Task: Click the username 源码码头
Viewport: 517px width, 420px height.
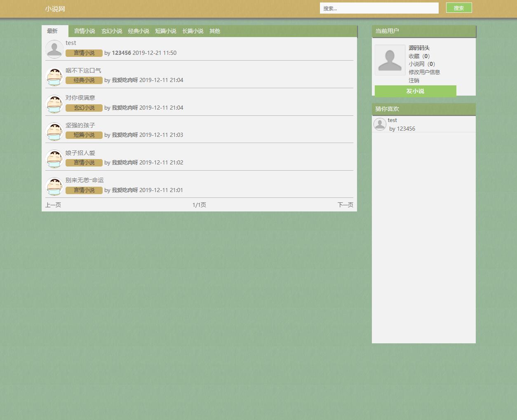Action: pyautogui.click(x=419, y=48)
